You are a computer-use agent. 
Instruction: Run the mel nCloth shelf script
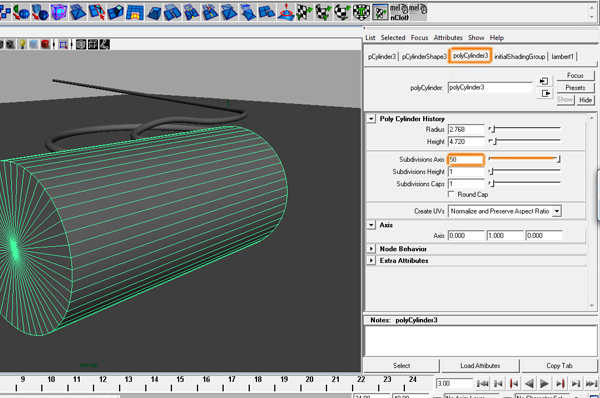399,13
